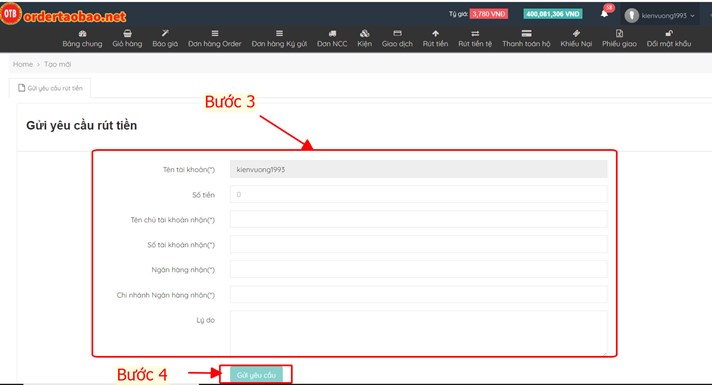Open the Bảng chung dashboard icon
Image resolution: width=712 pixels, height=385 pixels.
tap(82, 34)
